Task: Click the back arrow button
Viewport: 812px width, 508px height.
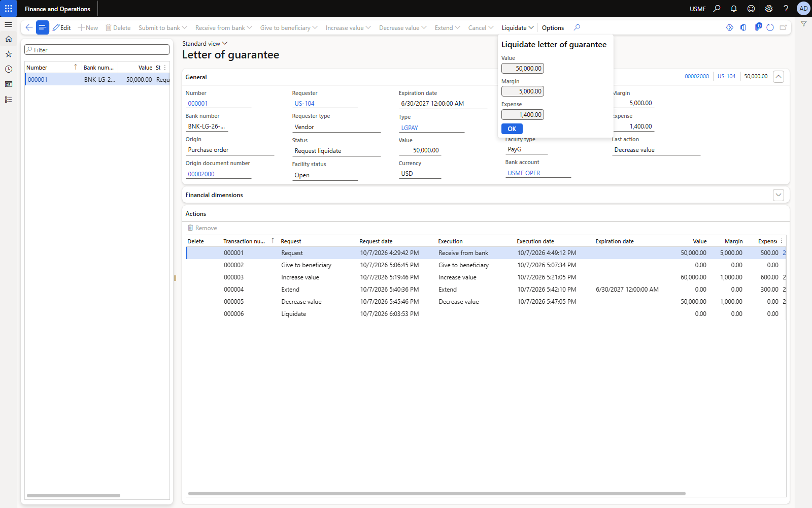Action: [x=29, y=27]
